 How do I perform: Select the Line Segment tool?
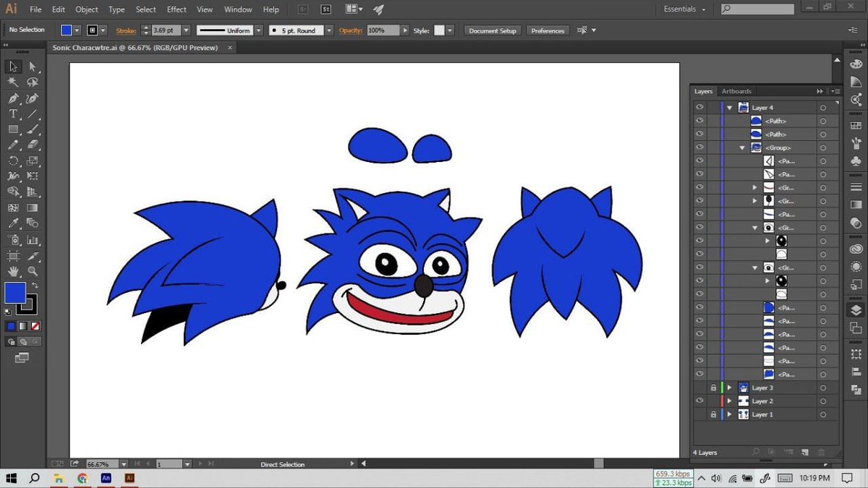click(33, 114)
